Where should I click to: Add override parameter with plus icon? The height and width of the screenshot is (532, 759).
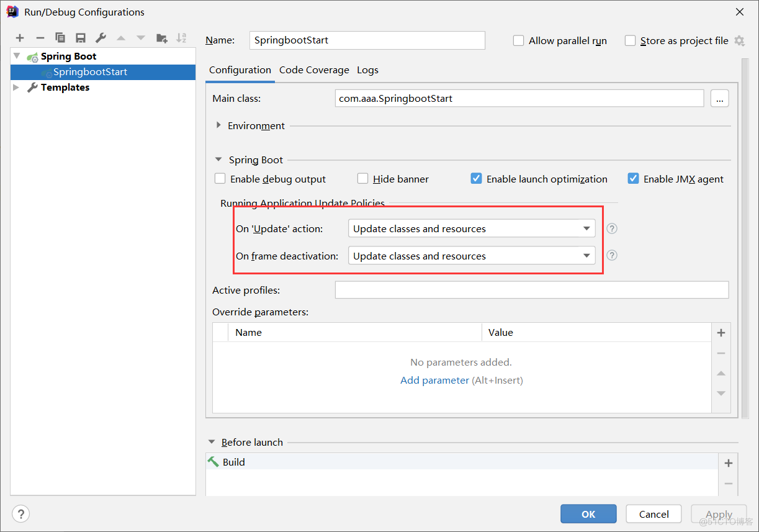(721, 333)
